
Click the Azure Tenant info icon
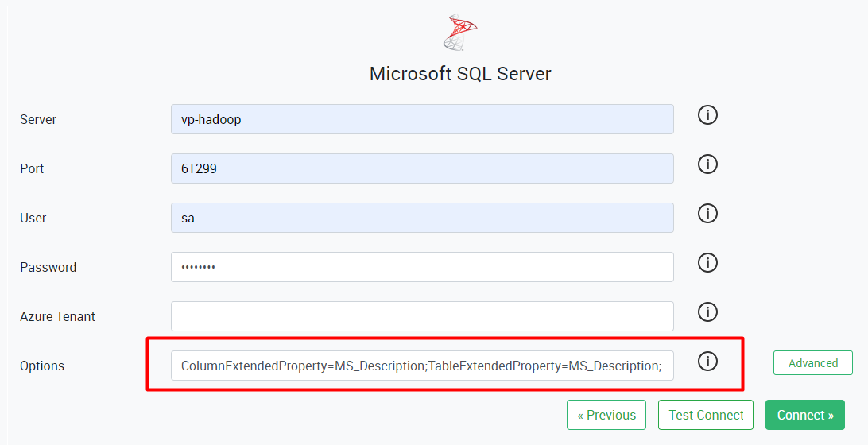707,312
